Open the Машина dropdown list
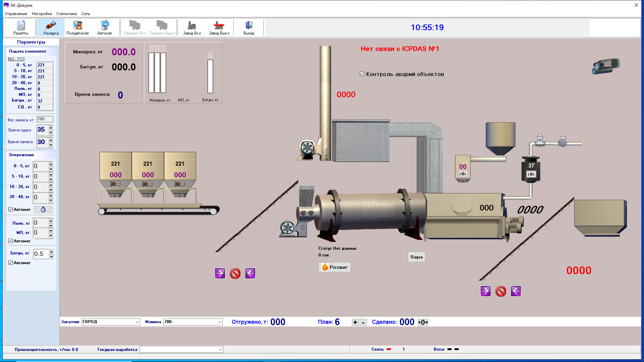644x362 pixels. [x=219, y=322]
